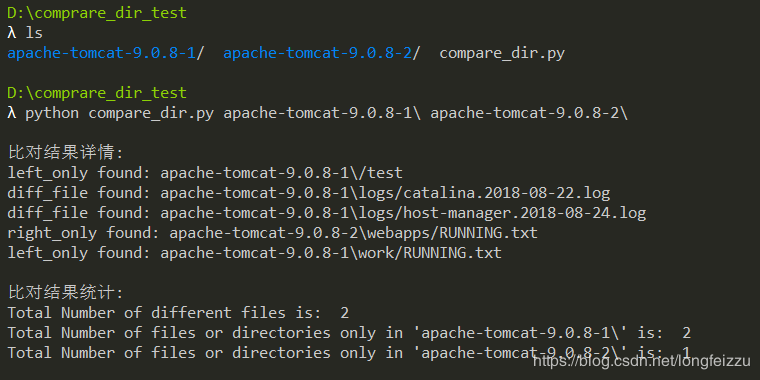Click the Total Number of different files line
This screenshot has width=760, height=380.
point(178,313)
